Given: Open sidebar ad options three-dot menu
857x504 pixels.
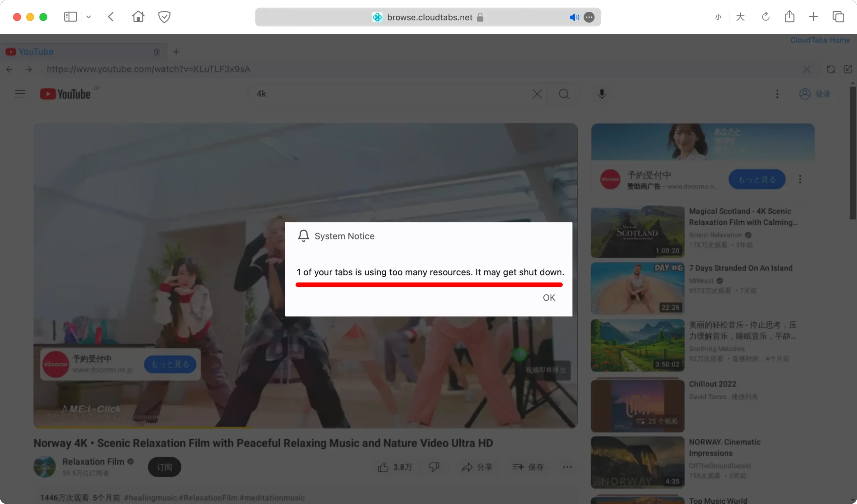Looking at the screenshot, I should coord(800,179).
